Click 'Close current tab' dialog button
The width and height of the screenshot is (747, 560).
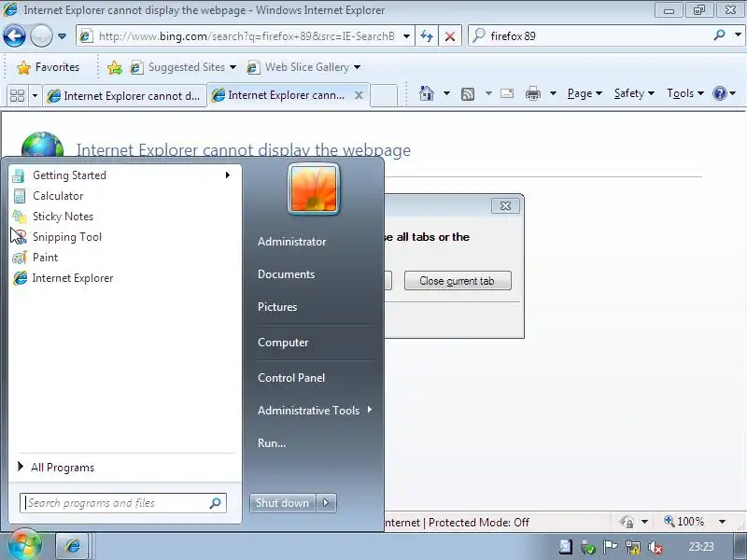[x=458, y=281]
